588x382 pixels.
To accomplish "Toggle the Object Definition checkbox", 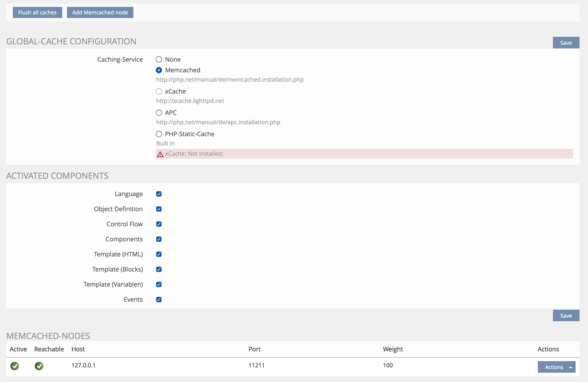I will (159, 209).
